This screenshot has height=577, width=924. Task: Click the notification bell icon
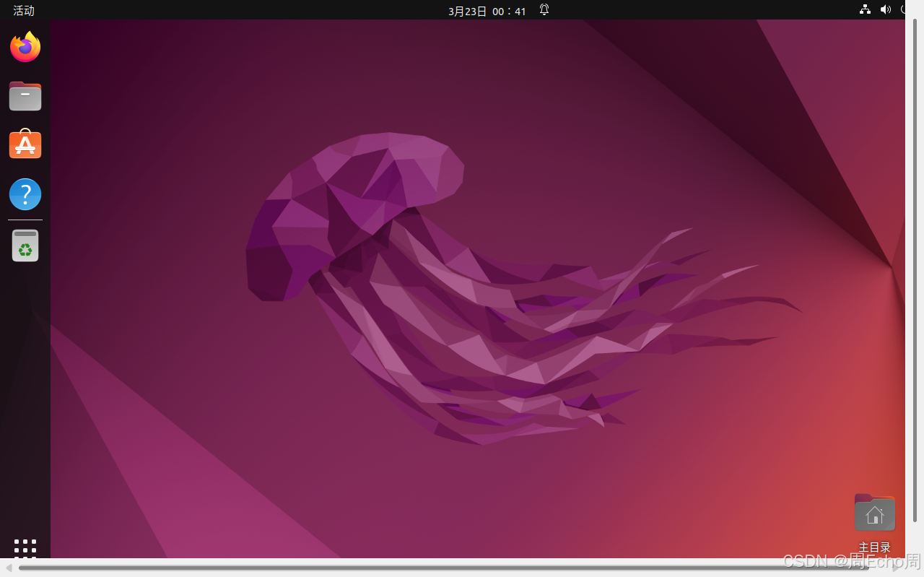click(544, 10)
